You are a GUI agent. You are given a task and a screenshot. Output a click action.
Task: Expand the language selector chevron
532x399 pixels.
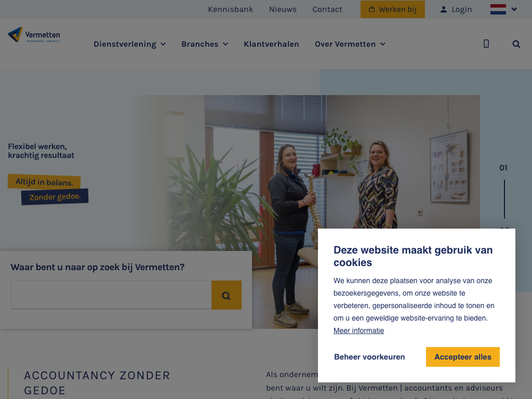coord(514,9)
